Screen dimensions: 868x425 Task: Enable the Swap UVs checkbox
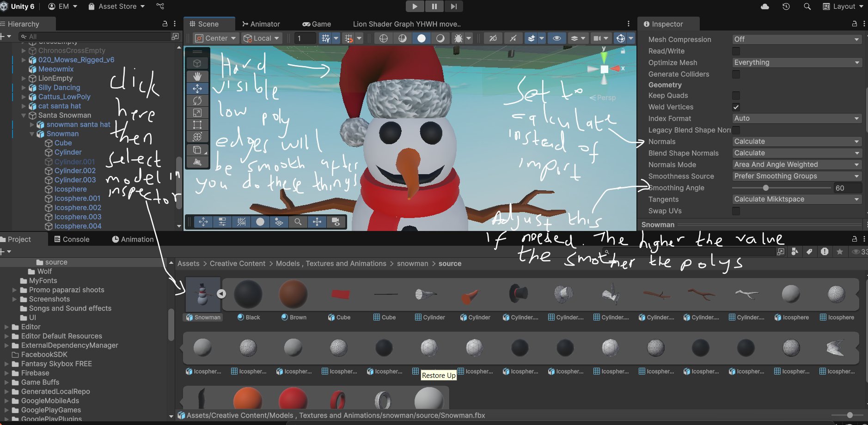pyautogui.click(x=736, y=211)
